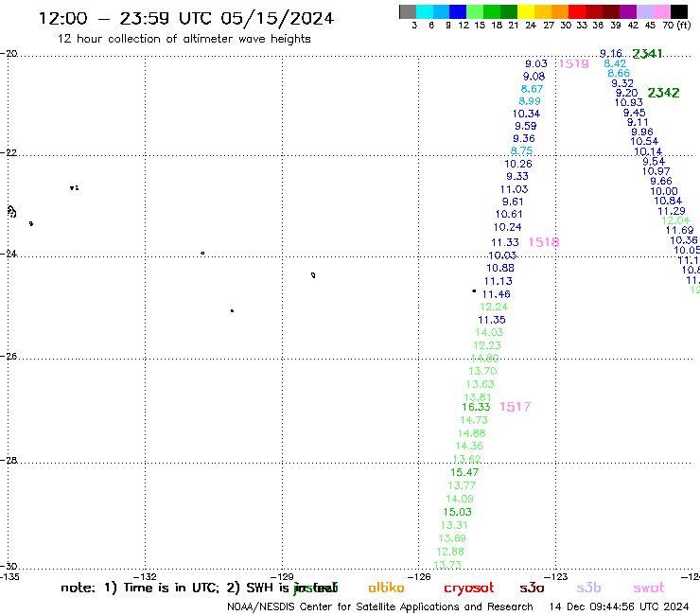Screen dimensions: 700x615
Task: Click the pink time label '1519'
Action: click(573, 64)
